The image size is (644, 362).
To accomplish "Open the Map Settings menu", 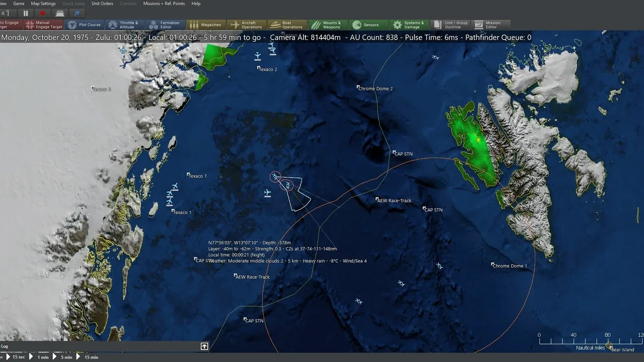I will coord(43,4).
